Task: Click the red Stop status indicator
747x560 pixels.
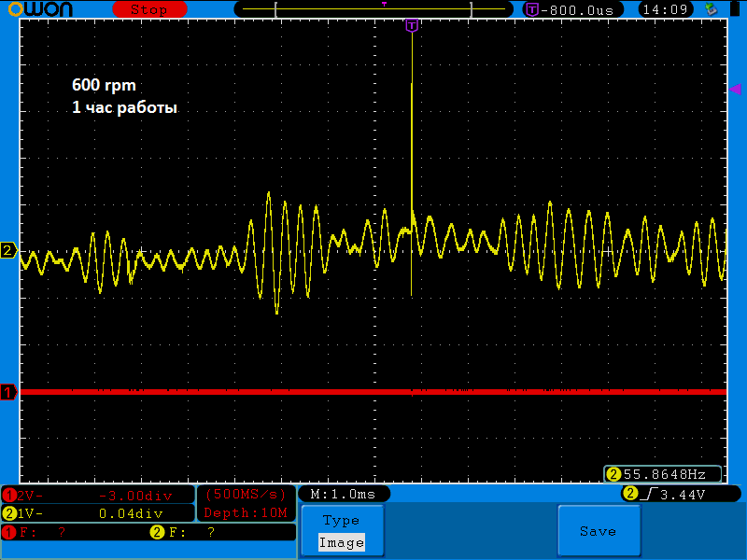Action: click(x=148, y=9)
